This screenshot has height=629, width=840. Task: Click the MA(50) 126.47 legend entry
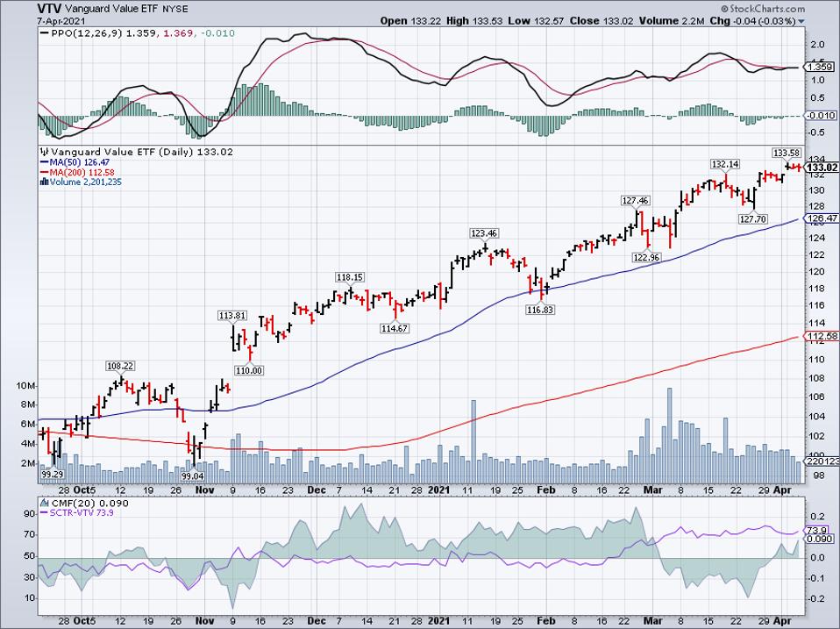click(x=80, y=162)
